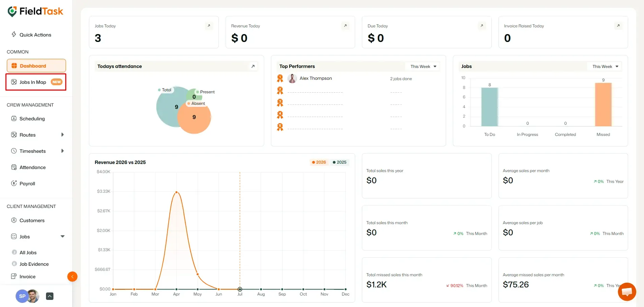The image size is (644, 307).
Task: Open Top Performers This Week dropdown
Action: click(x=423, y=66)
